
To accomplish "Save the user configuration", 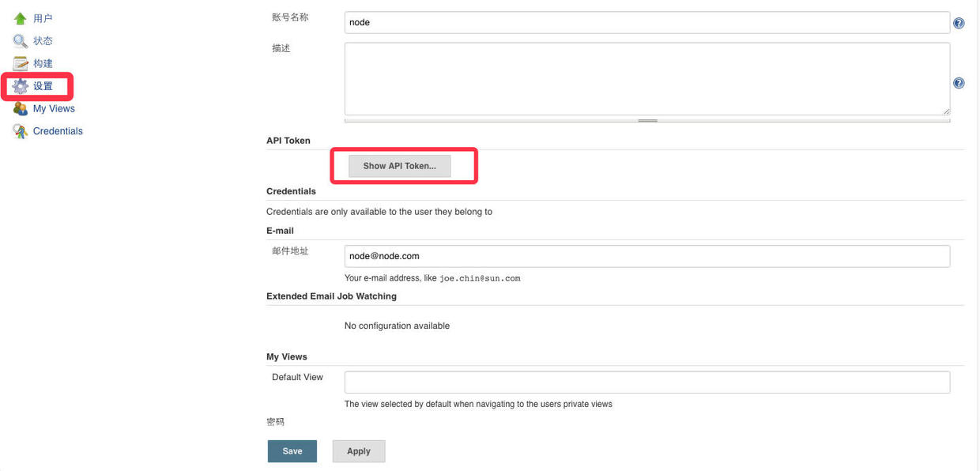I will pos(292,451).
